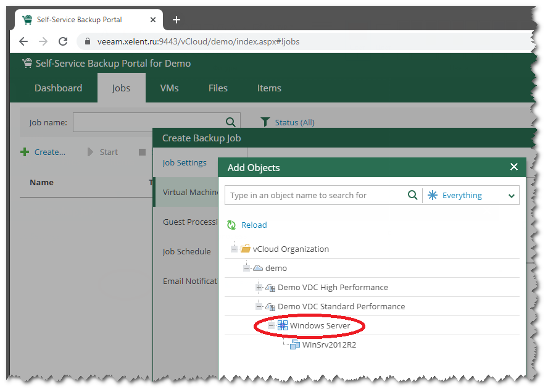This screenshot has height=392, width=548.
Task: Click the demo cloud icon
Action: pos(258,268)
